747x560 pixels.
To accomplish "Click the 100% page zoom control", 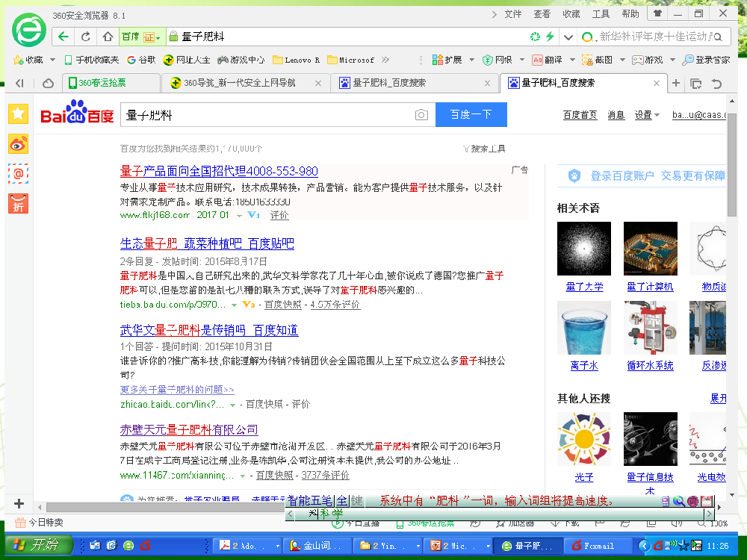I will (x=713, y=523).
